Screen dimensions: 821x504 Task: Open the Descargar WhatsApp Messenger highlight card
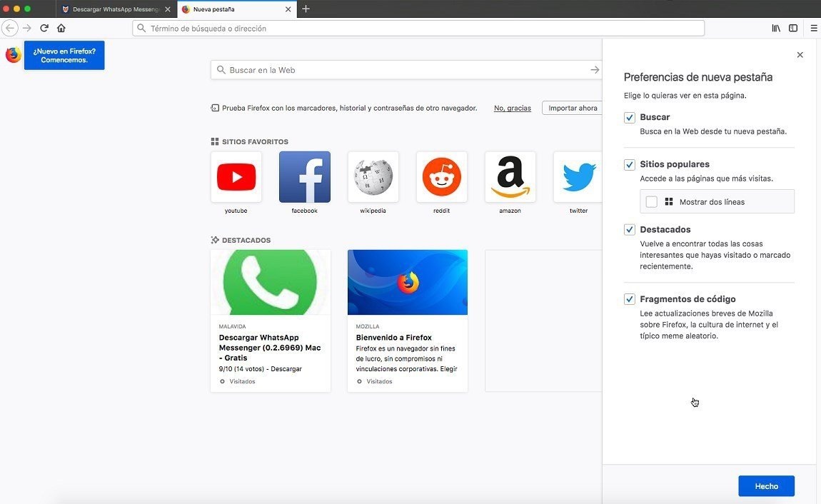tap(271, 321)
